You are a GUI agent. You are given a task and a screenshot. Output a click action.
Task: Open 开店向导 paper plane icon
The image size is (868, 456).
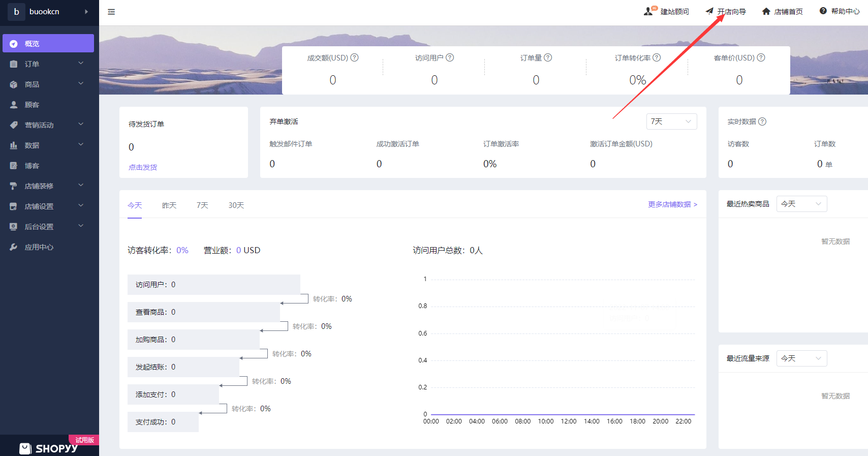pos(709,11)
